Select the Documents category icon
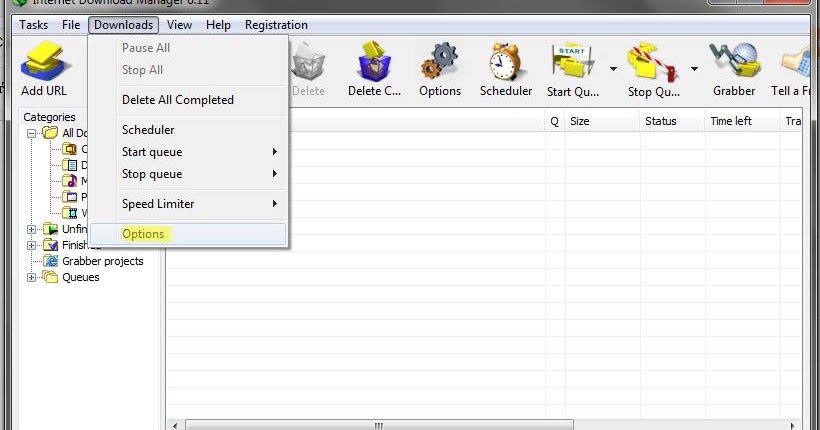Image resolution: width=820 pixels, height=430 pixels. click(70, 165)
